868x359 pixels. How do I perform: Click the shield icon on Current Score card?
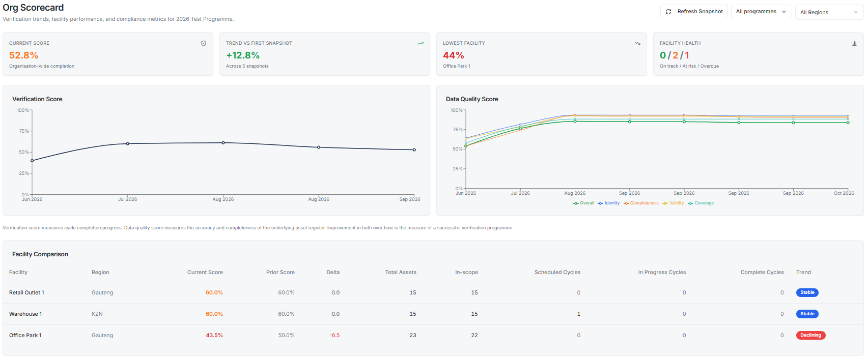(204, 43)
